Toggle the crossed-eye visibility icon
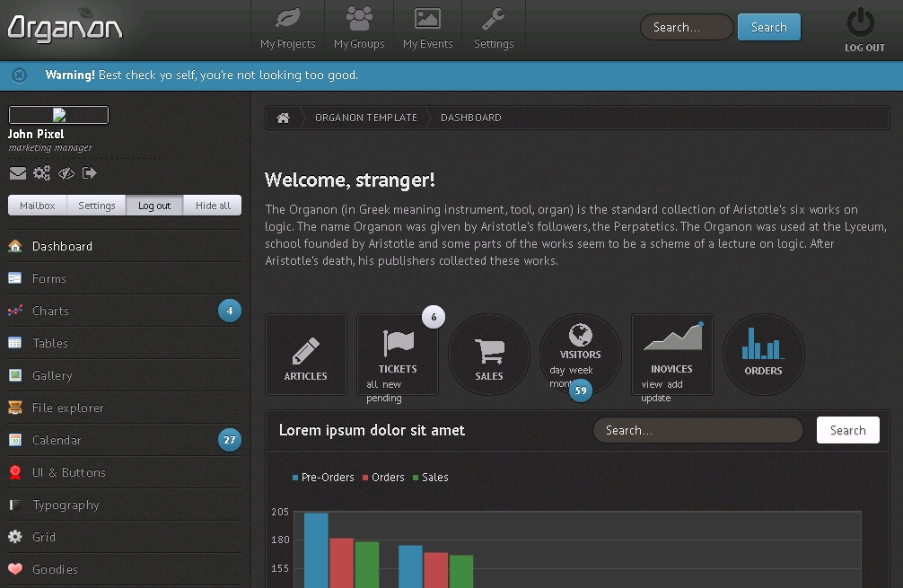Screen dimensions: 903x588 pos(66,173)
